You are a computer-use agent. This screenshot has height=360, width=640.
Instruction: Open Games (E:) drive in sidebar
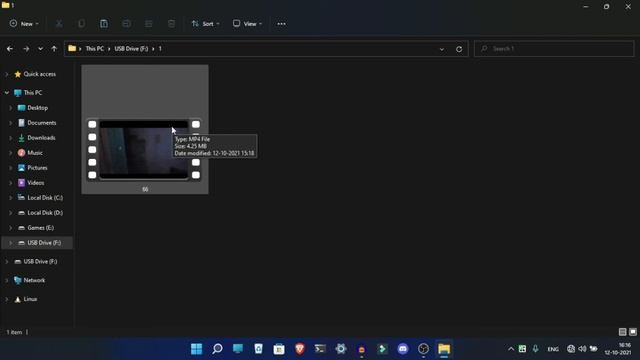pos(40,228)
